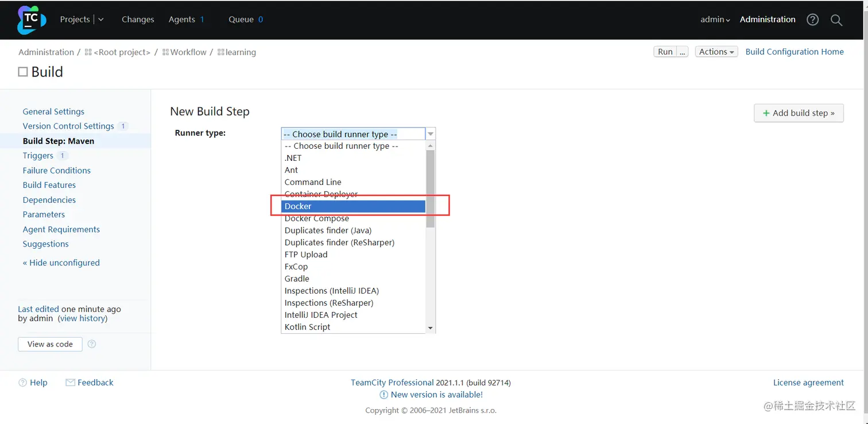Open the admin user dropdown menu
Screen dimensions: 868x424
(715, 20)
